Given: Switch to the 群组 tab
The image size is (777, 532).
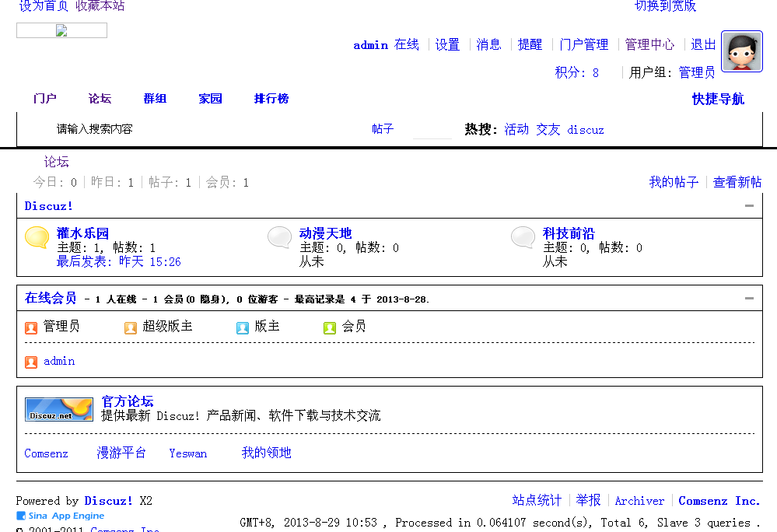Looking at the screenshot, I should 154,99.
